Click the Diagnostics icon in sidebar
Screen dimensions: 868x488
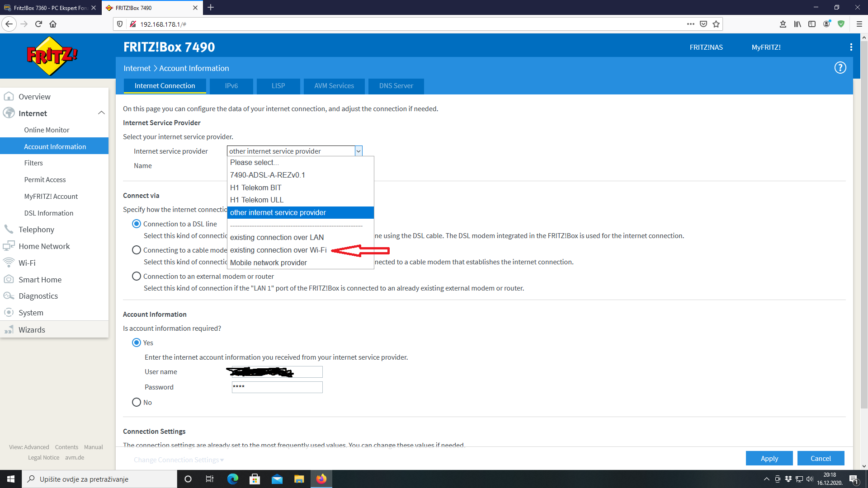point(9,296)
